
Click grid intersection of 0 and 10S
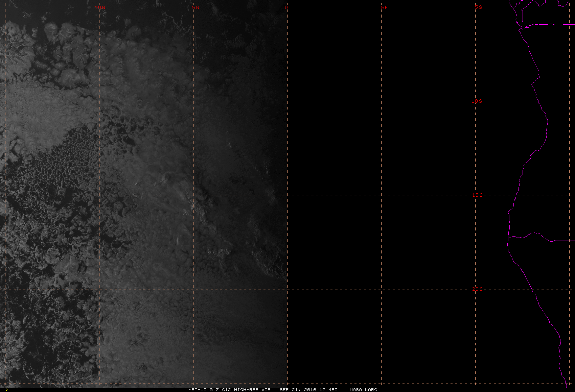pos(287,101)
